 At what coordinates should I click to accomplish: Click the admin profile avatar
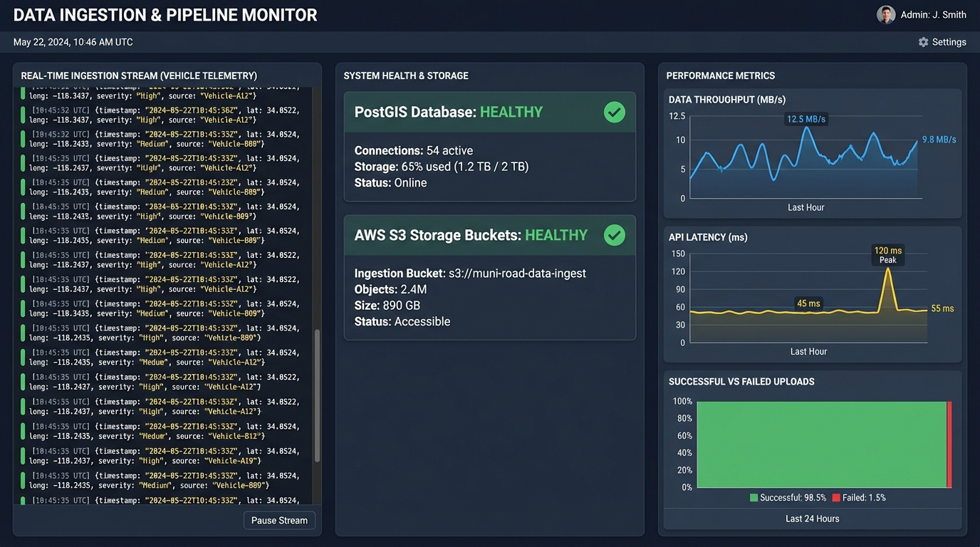coord(885,14)
